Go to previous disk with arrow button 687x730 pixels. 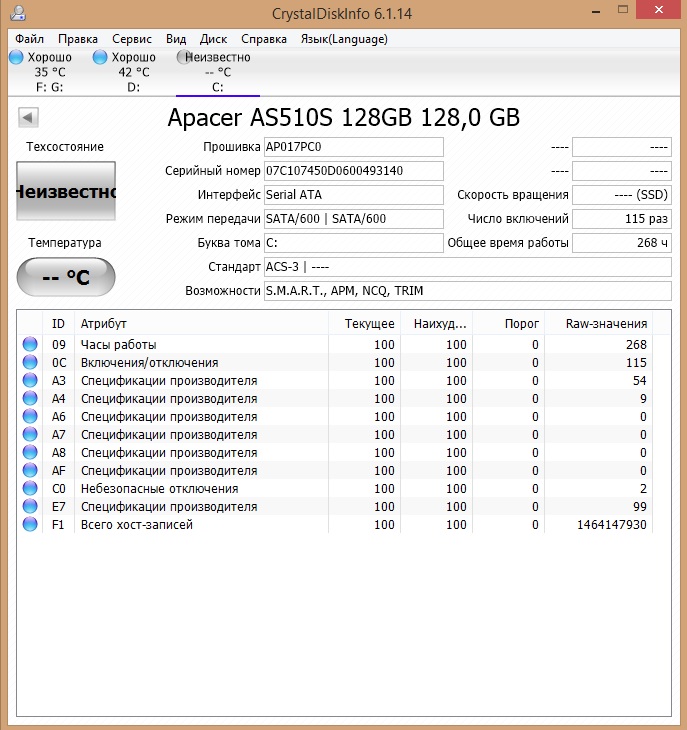28,117
